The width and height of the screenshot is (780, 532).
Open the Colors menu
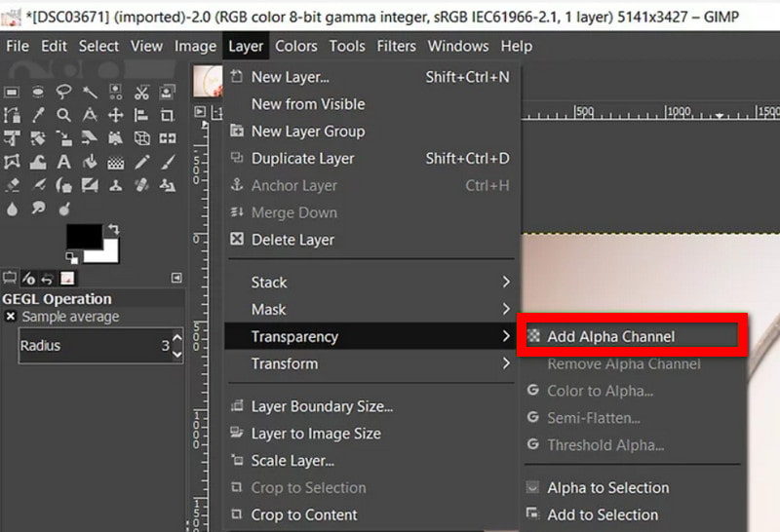point(296,46)
